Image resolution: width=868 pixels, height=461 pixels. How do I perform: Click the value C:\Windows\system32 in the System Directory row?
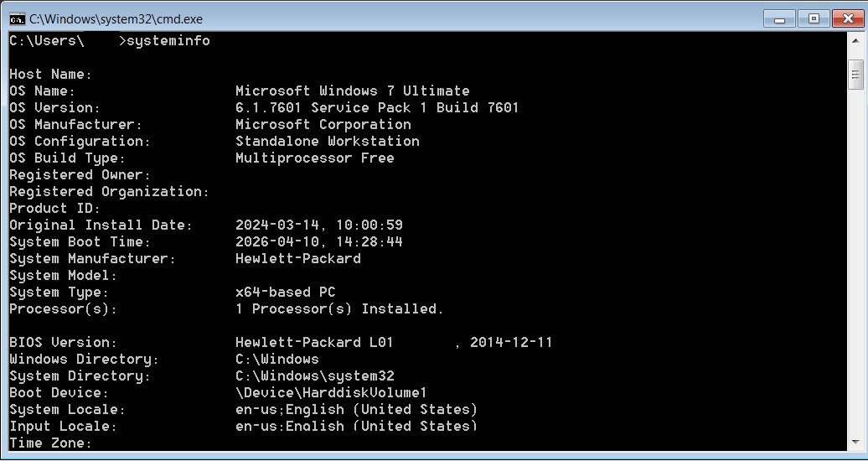[315, 376]
